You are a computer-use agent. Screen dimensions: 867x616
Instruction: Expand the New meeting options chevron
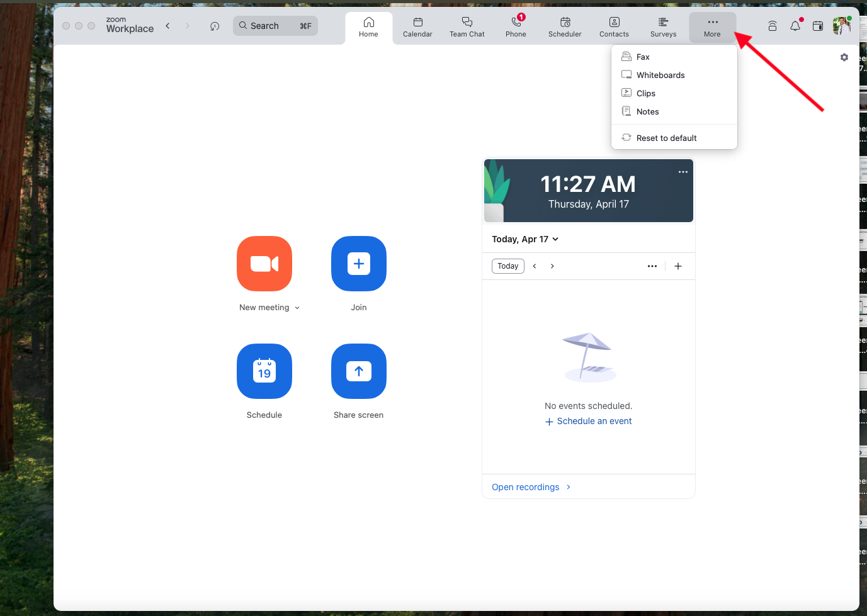pyautogui.click(x=297, y=308)
